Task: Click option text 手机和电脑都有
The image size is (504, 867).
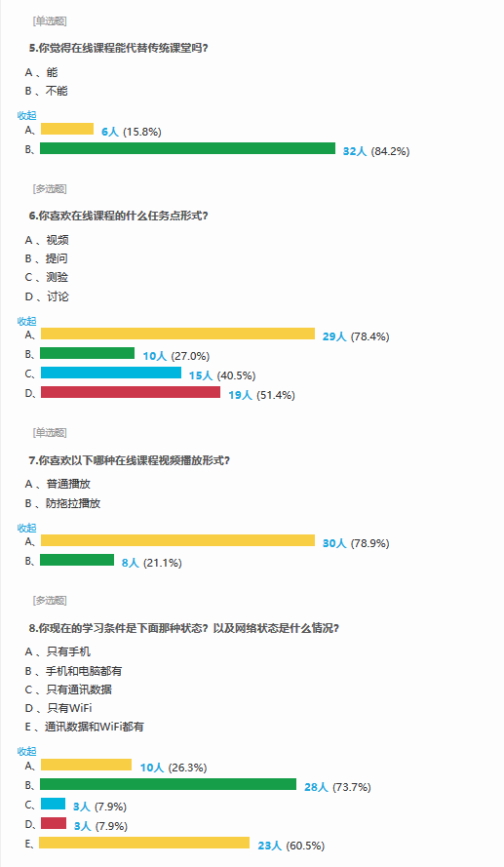Action: (x=84, y=671)
